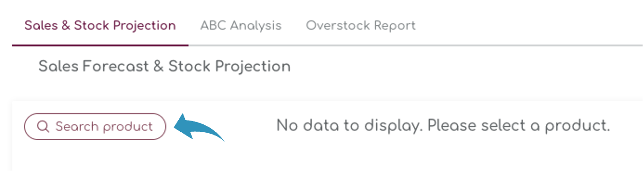Viewport: 644px width, 172px height.
Task: Click the maroon underline beneath the active tab
Action: pyautogui.click(x=100, y=45)
